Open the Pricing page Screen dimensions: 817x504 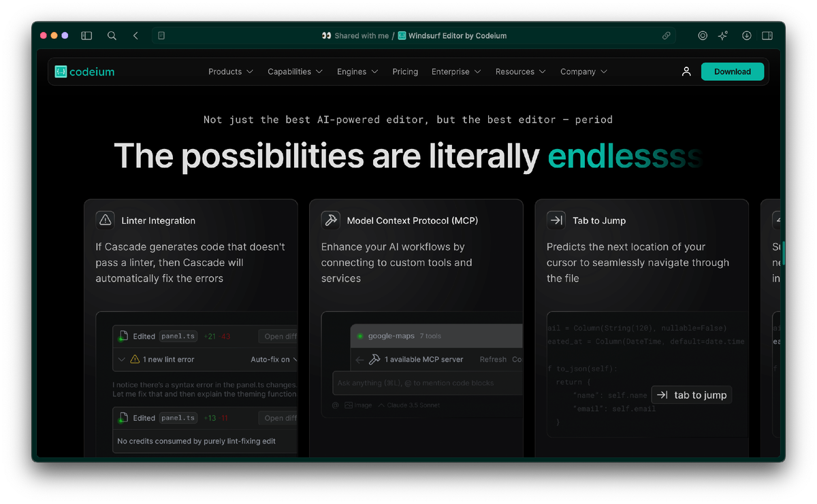point(405,71)
